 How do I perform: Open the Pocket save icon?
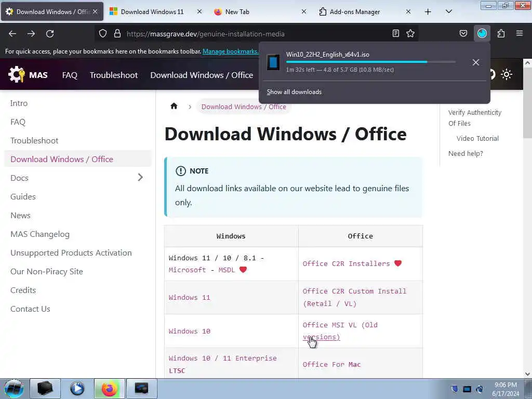point(463,33)
